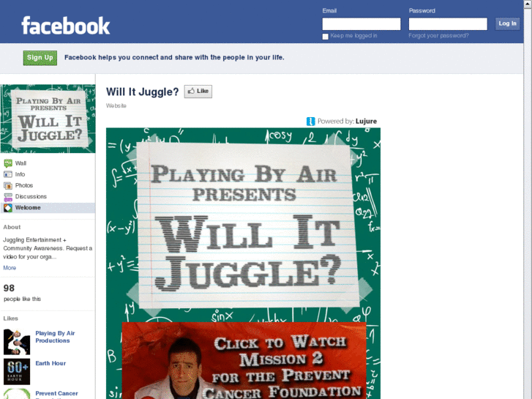Click the Welcome tab icon
Screen dimensions: 532x399
tap(8, 207)
